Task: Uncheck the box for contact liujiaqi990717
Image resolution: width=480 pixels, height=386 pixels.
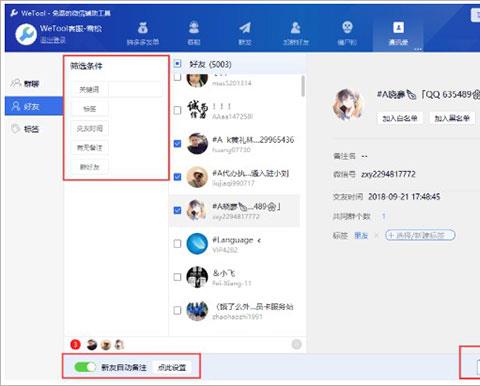Action: [178, 177]
